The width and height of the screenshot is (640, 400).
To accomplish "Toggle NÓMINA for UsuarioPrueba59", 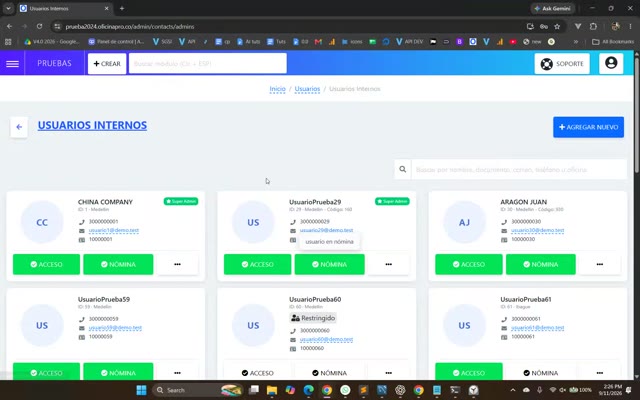I will pos(118,372).
